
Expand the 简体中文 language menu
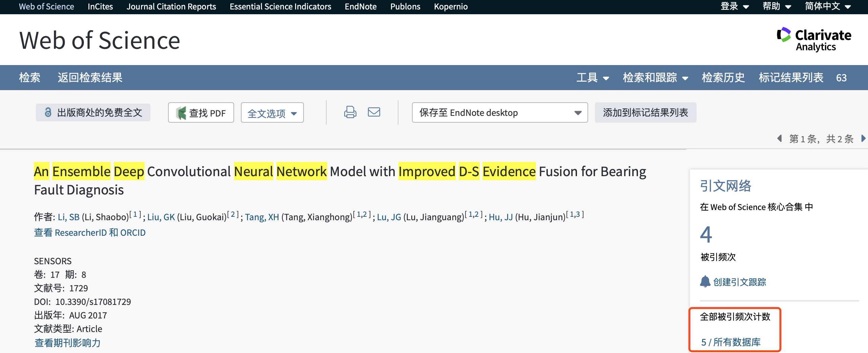[828, 6]
